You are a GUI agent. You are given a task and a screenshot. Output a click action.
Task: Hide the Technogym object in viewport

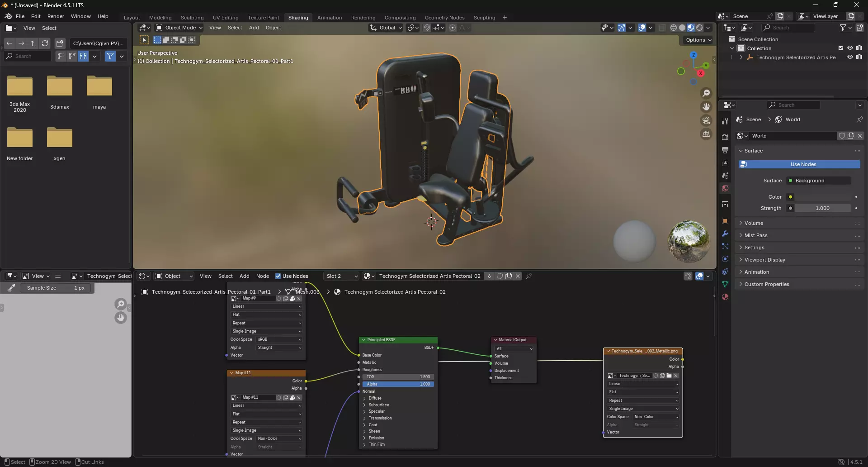pos(850,57)
